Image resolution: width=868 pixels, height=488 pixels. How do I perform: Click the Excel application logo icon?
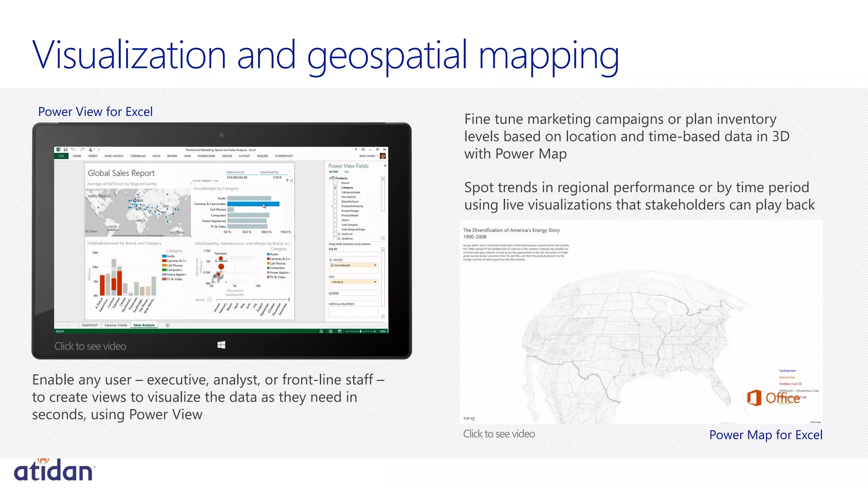[x=58, y=150]
